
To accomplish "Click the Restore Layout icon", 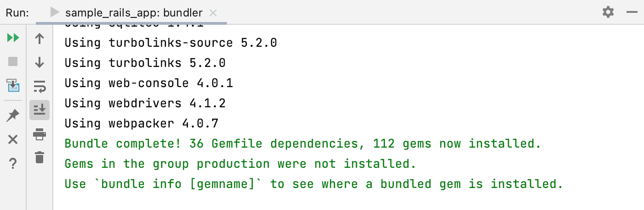I will point(13,85).
